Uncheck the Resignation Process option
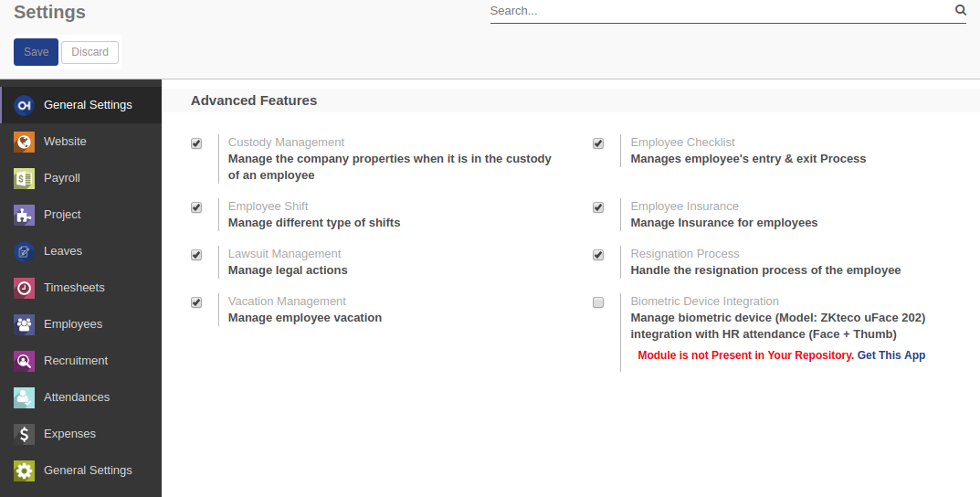 tap(598, 255)
